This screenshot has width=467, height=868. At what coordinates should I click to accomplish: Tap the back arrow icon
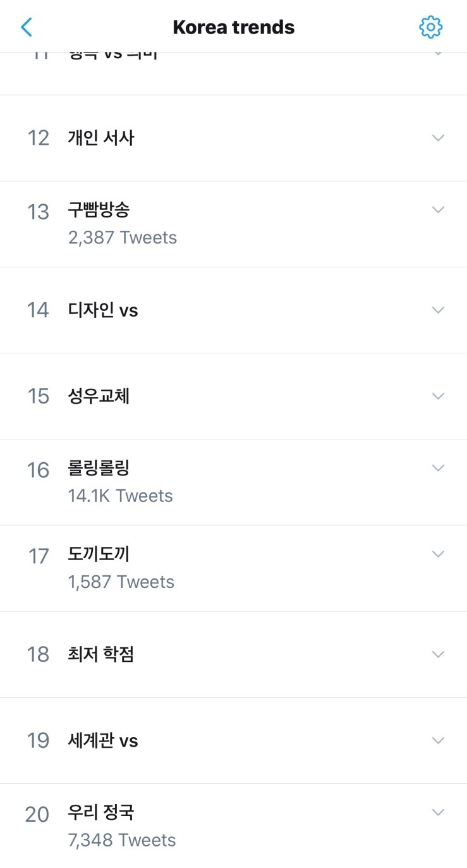[27, 27]
